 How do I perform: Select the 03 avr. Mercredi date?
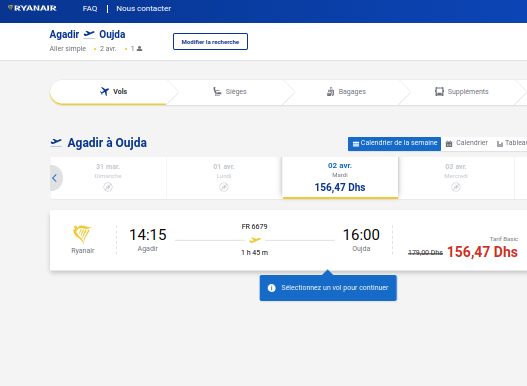click(x=456, y=178)
